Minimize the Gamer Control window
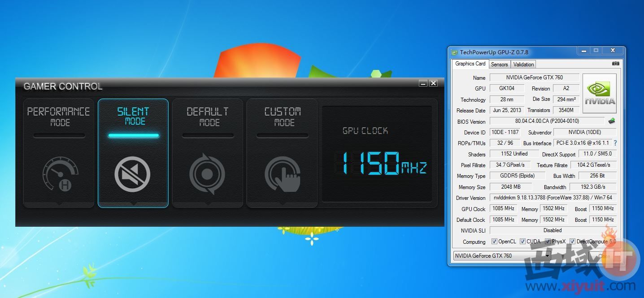The height and width of the screenshot is (298, 644). tap(423, 83)
